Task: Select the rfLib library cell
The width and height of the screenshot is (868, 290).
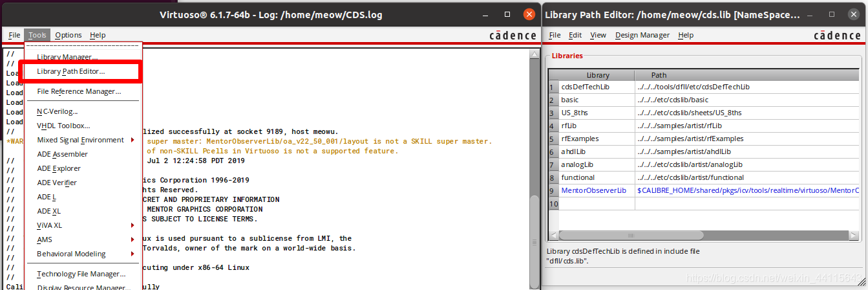Action: pyautogui.click(x=597, y=126)
